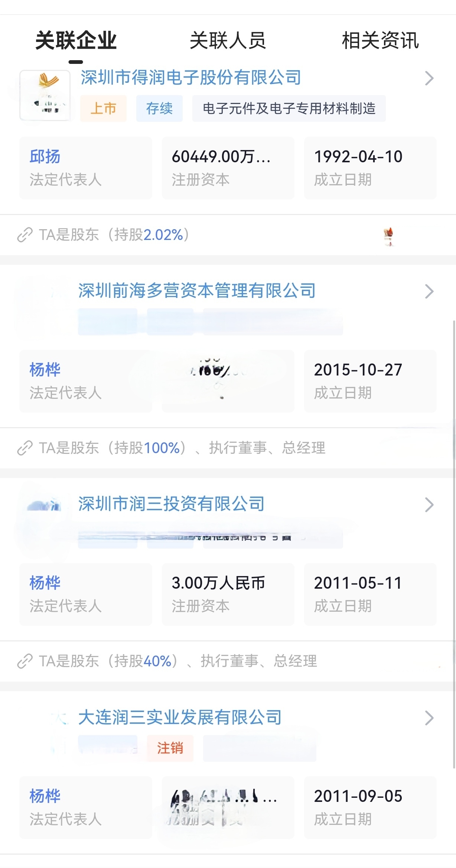Click the 上市 status tag
The width and height of the screenshot is (456, 868).
pos(103,108)
